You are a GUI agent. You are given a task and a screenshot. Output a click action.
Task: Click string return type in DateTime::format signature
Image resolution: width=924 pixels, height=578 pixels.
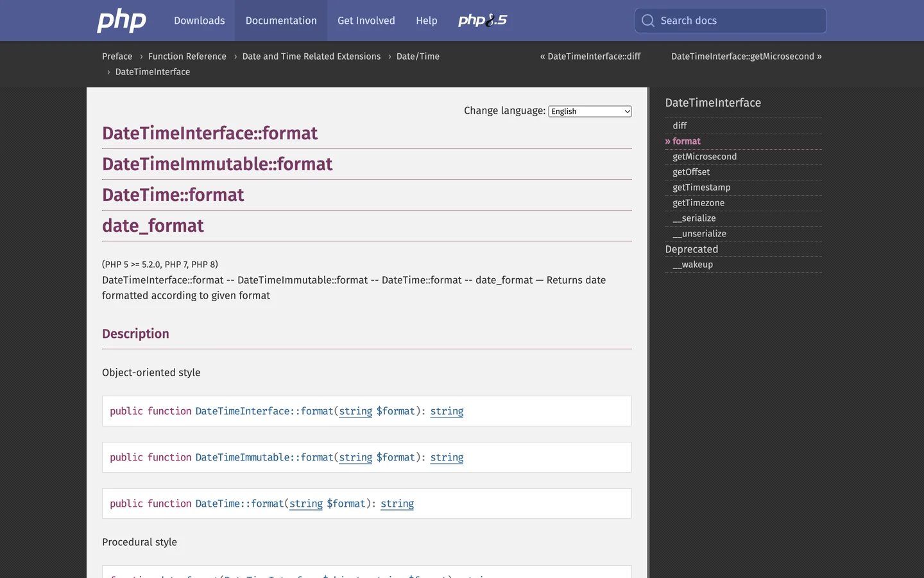[397, 504]
